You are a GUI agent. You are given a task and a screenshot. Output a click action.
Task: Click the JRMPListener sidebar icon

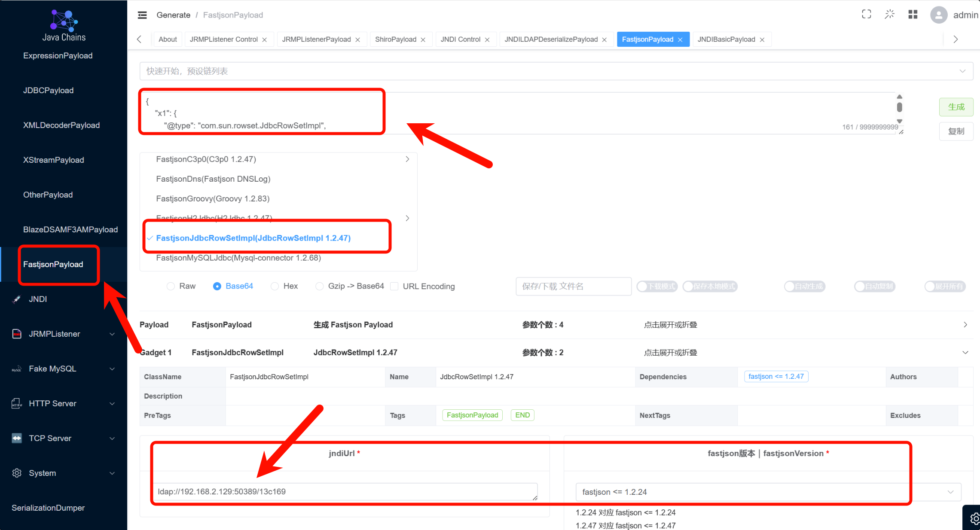(x=17, y=334)
